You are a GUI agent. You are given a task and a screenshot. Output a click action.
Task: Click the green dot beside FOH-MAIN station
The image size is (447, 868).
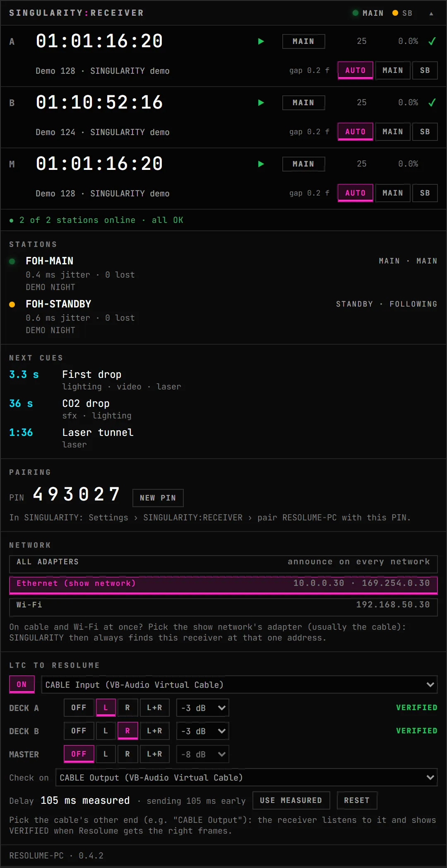point(12,261)
